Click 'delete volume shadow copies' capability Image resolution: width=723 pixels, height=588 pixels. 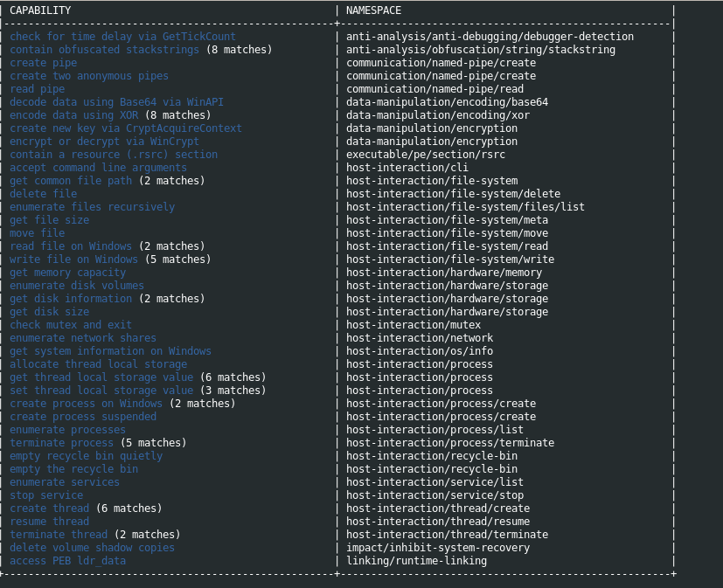(92, 548)
